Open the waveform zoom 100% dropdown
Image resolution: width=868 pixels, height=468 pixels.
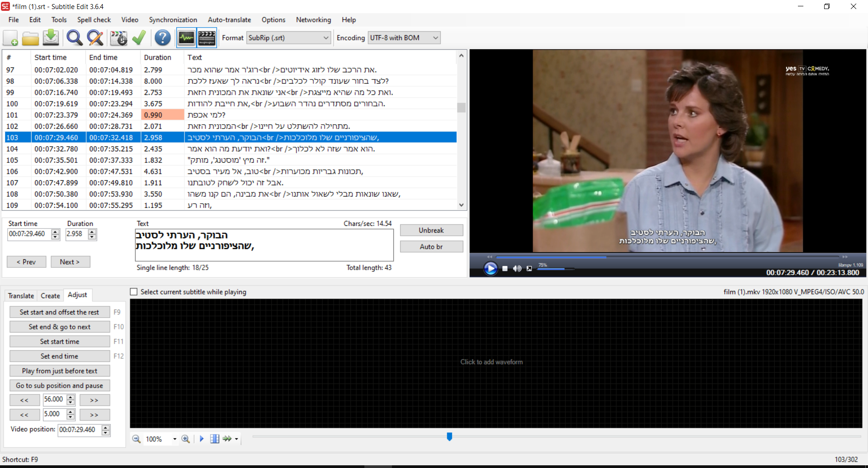175,439
